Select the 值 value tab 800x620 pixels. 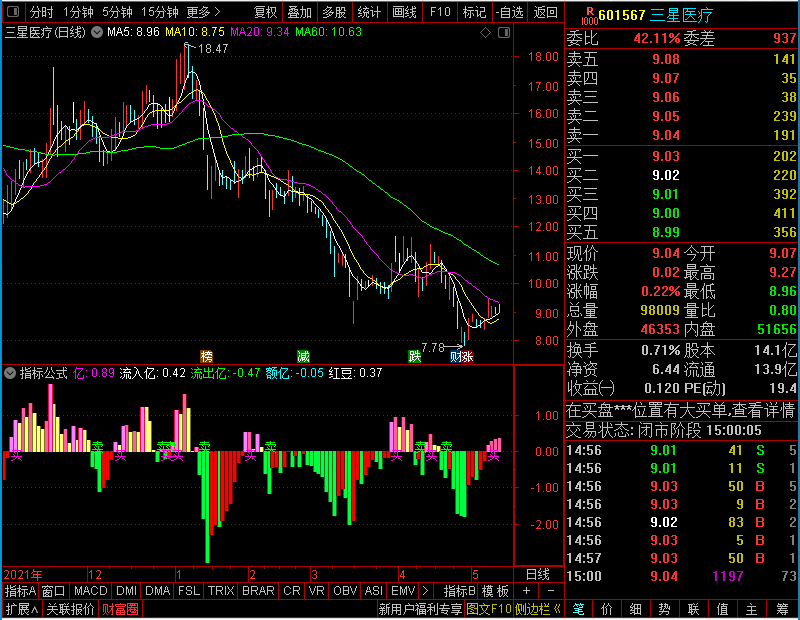tap(722, 609)
